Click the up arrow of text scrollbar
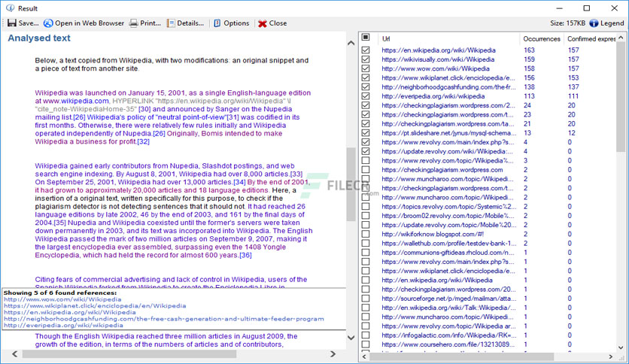The height and width of the screenshot is (364, 629). [351, 43]
